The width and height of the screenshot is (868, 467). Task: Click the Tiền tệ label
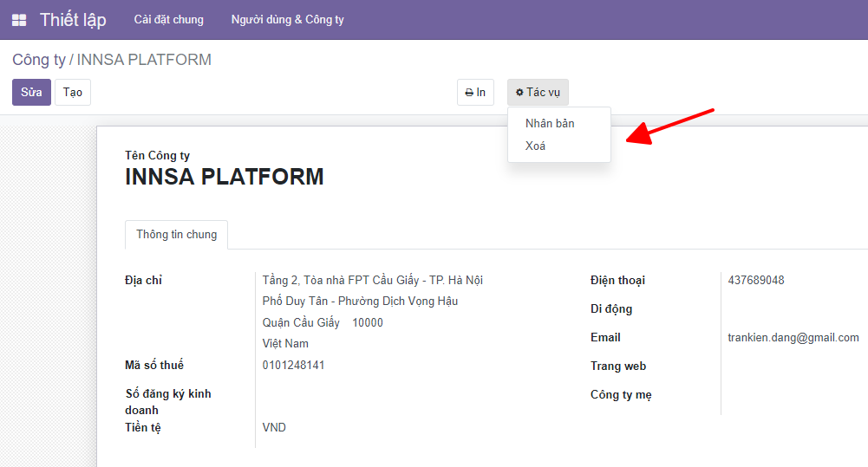tap(143, 428)
